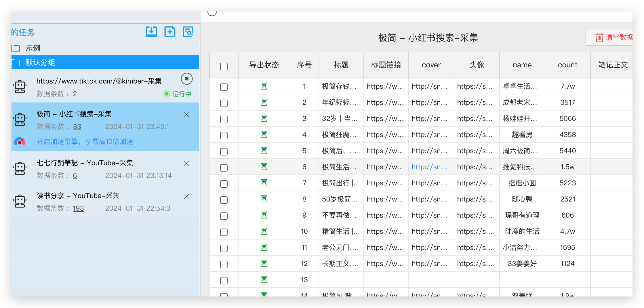Click name cell 33姜姜好
644x308 pixels.
pos(522,264)
